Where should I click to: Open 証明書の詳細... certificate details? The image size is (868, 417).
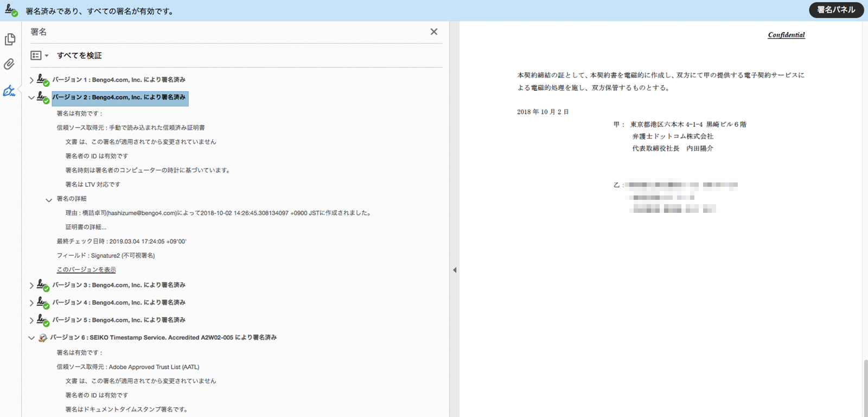(86, 227)
